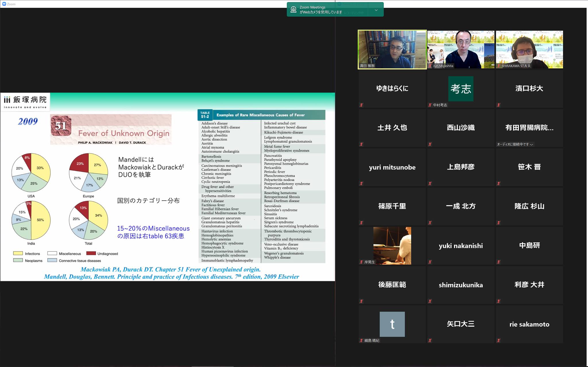The width and height of the screenshot is (588, 367).
Task: Click the gray 't' avatar of 綱島 晴紀
Action: pos(392,324)
